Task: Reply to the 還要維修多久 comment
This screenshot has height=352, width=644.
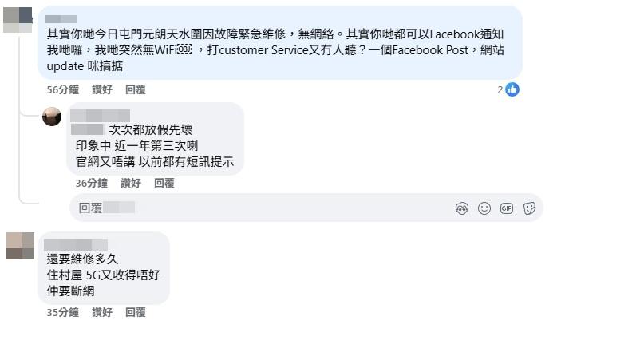Action: coord(136,312)
